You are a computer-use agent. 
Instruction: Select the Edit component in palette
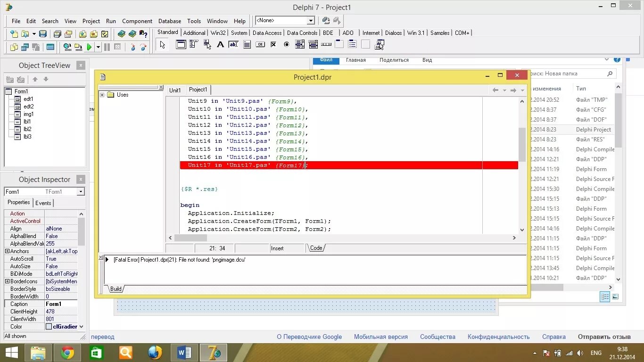pyautogui.click(x=233, y=45)
